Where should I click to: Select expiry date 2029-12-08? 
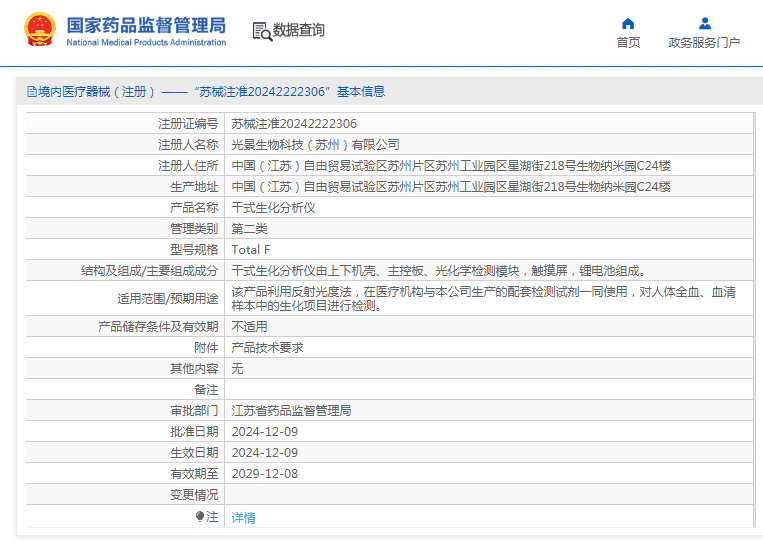[265, 473]
